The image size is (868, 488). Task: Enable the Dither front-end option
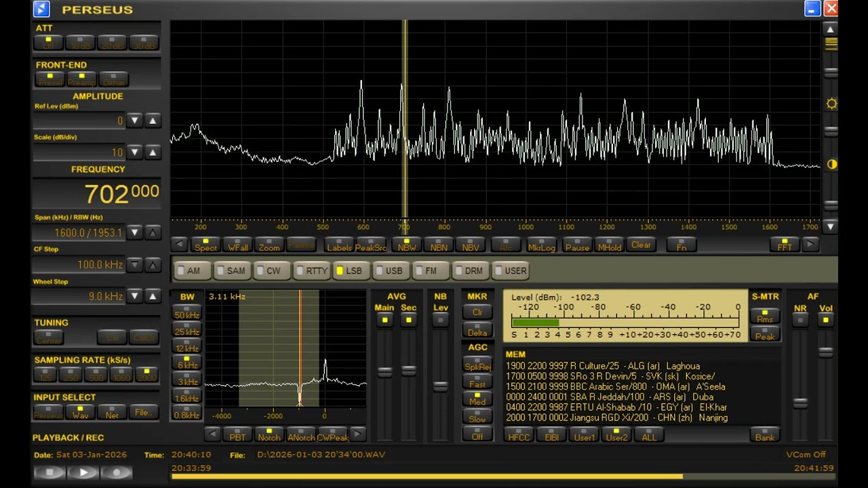114,80
